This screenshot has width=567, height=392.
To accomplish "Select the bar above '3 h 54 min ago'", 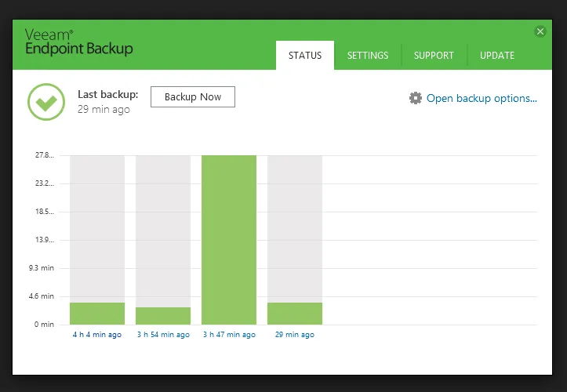I will tap(163, 316).
